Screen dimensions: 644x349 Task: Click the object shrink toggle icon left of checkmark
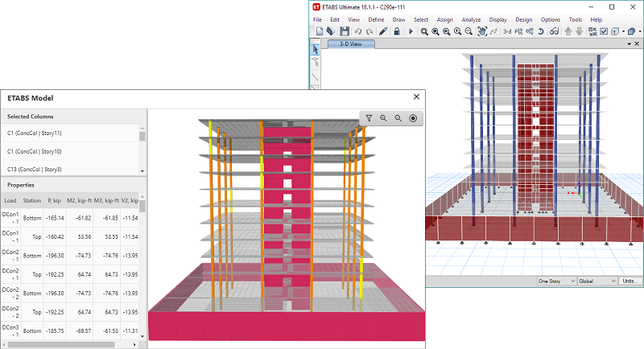click(x=592, y=31)
